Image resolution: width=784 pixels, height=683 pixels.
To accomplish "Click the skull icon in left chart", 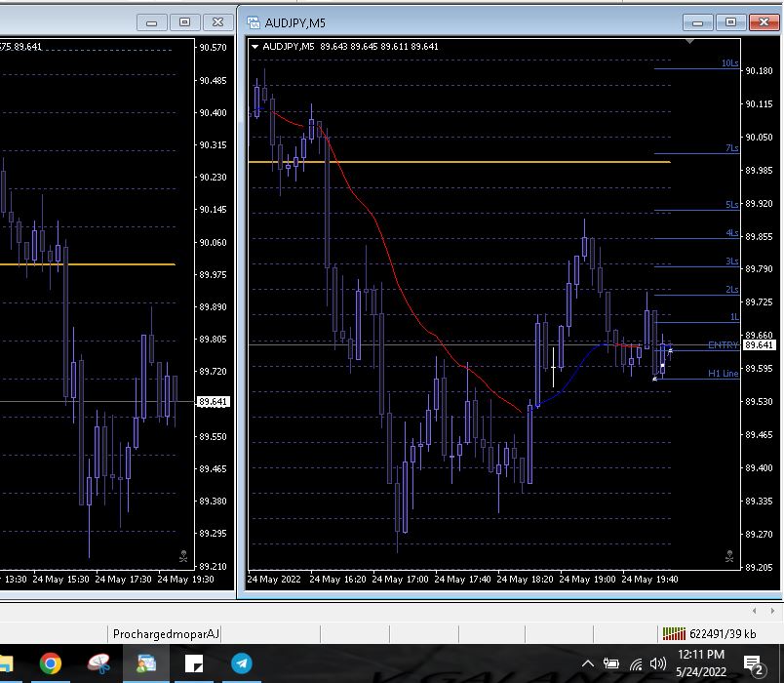I will pos(183,556).
